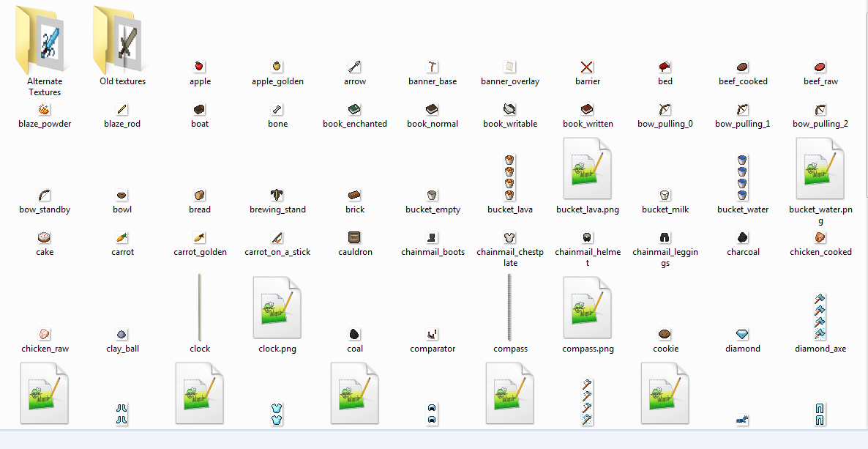This screenshot has height=449, width=868.
Task: Select the chicken_cooked icon
Action: [820, 237]
